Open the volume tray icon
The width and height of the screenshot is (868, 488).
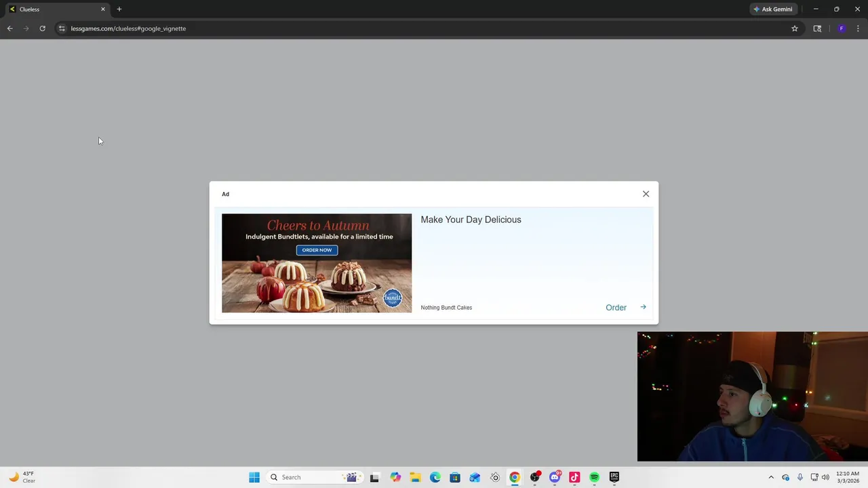(x=825, y=477)
